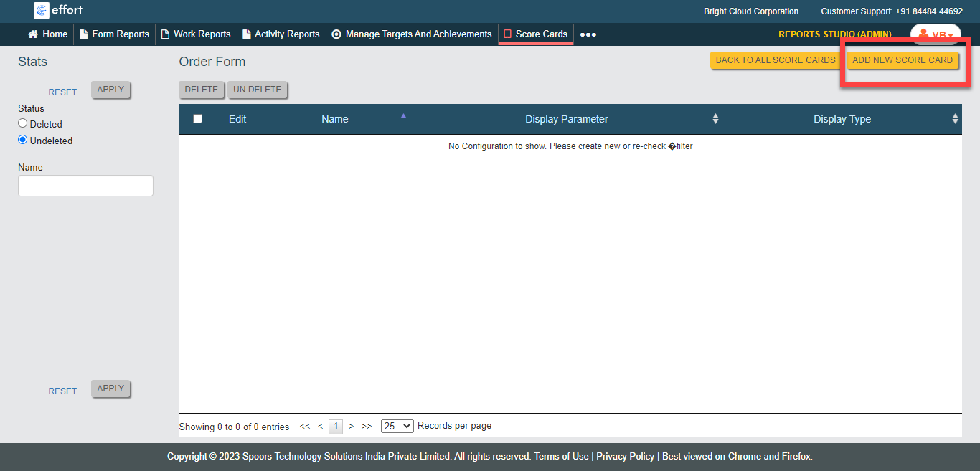The image size is (980, 471).
Task: Open the Form Reports tab
Action: [x=114, y=34]
